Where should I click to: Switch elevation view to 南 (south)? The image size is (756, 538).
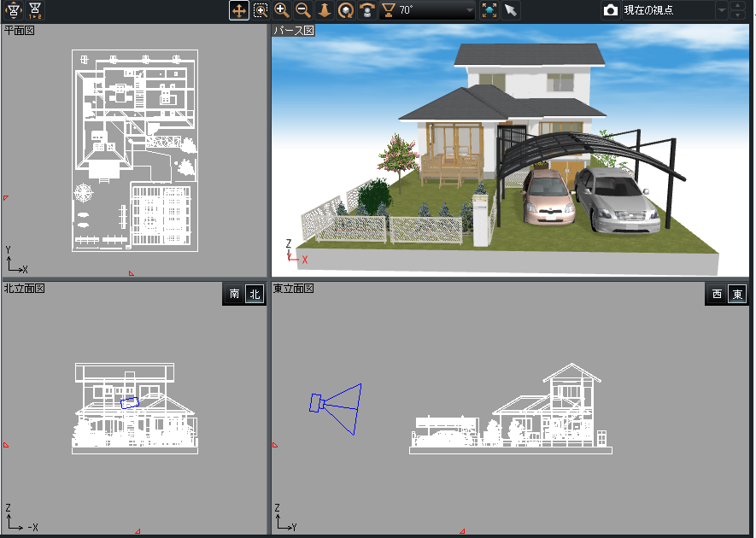[234, 294]
